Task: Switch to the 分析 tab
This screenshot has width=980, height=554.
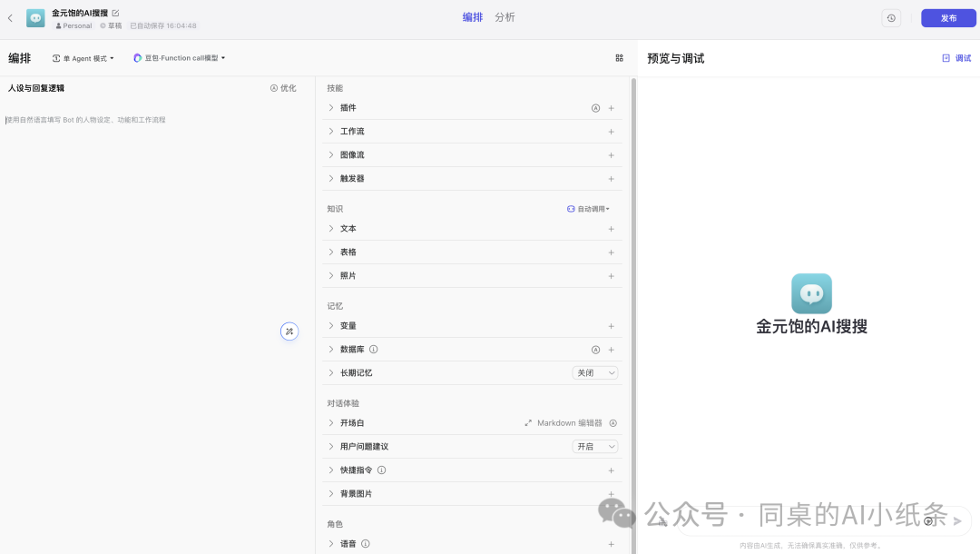Action: click(x=505, y=16)
